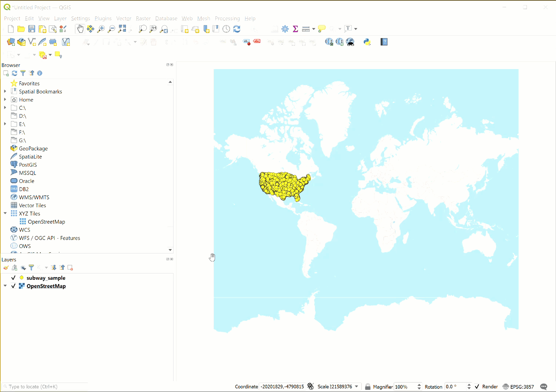Open the Processing menu
Image resolution: width=556 pixels, height=392 pixels.
227,18
